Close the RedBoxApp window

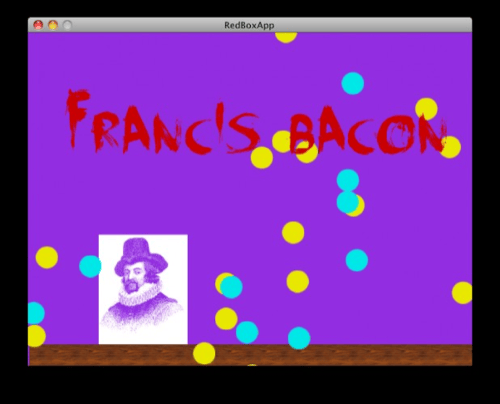(x=38, y=25)
